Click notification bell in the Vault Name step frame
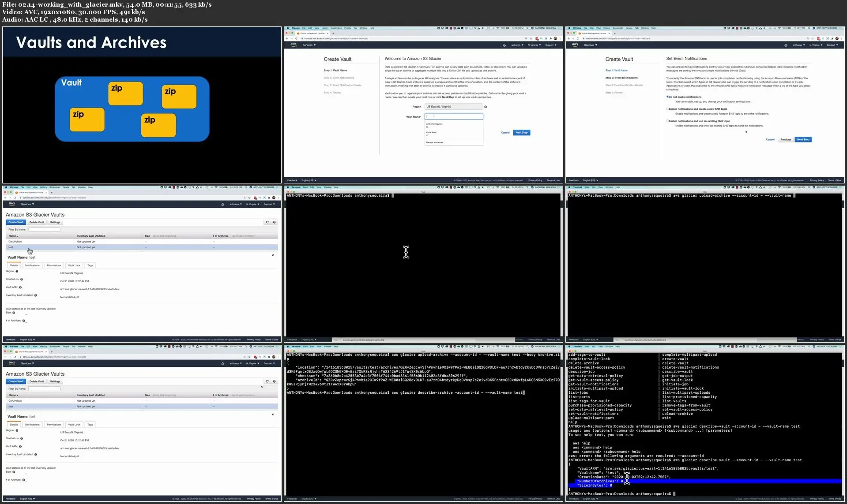 coord(504,45)
